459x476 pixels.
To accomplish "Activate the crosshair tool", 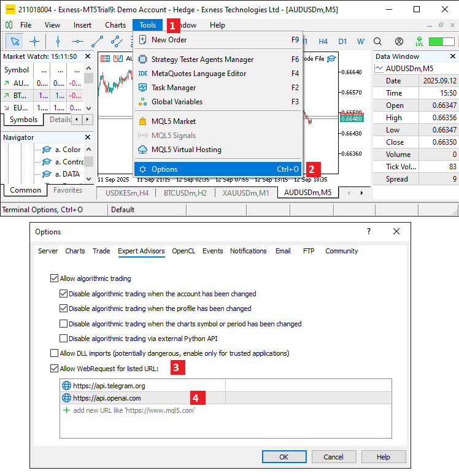I will (x=34, y=41).
